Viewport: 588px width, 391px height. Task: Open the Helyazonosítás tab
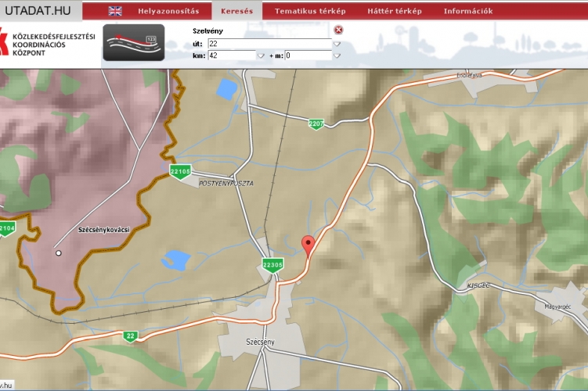tap(168, 11)
